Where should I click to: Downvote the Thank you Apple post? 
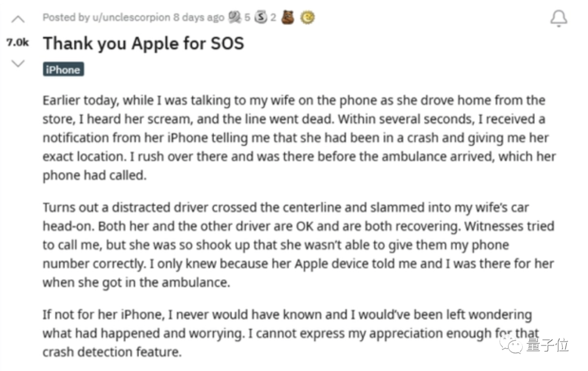tap(18, 63)
